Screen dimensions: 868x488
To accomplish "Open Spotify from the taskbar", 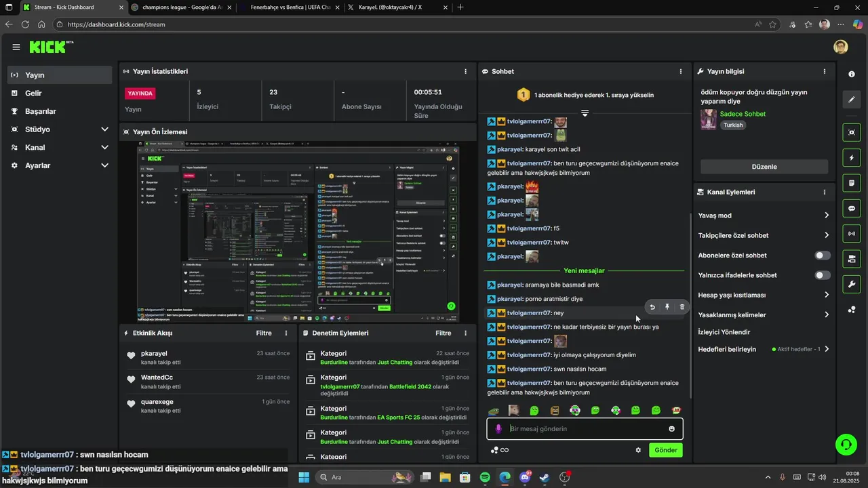I will [x=485, y=477].
